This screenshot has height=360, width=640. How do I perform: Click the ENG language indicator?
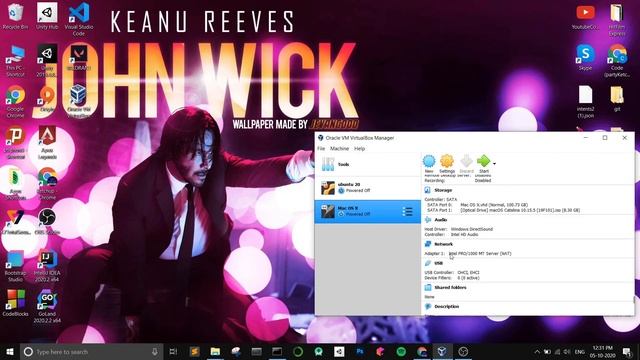pyautogui.click(x=580, y=351)
